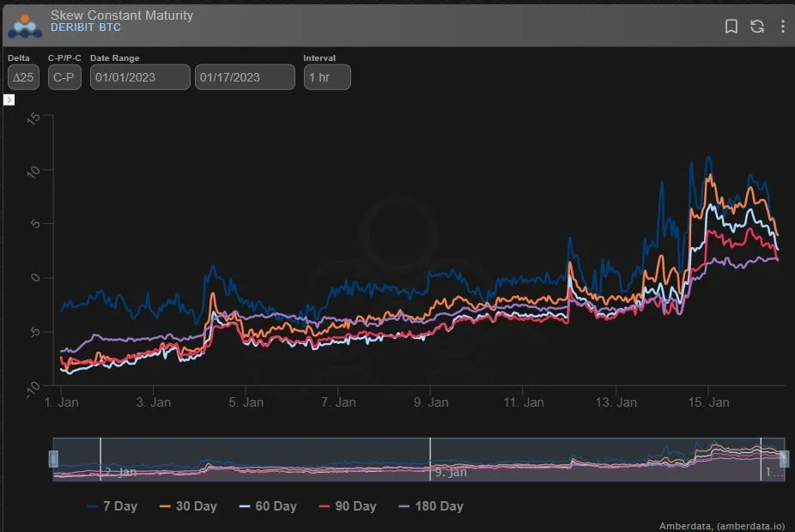Click the Interval label
This screenshot has height=532, width=795.
coord(319,58)
